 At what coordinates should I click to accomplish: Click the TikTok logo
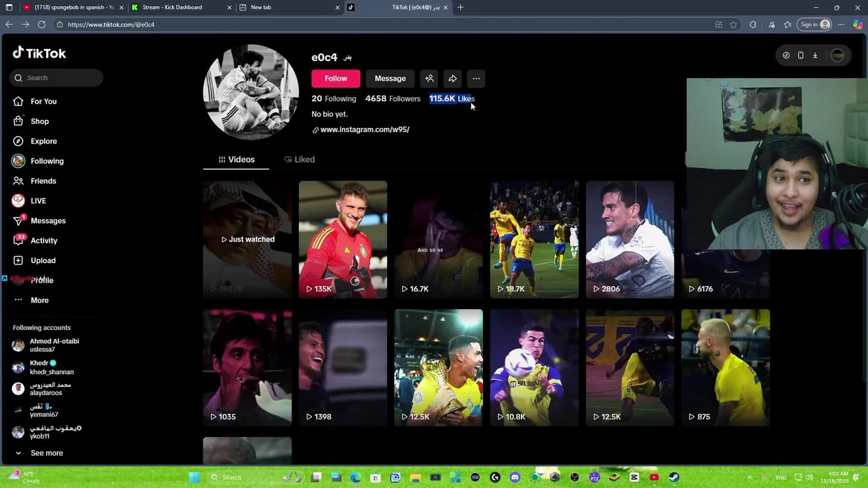[x=39, y=53]
